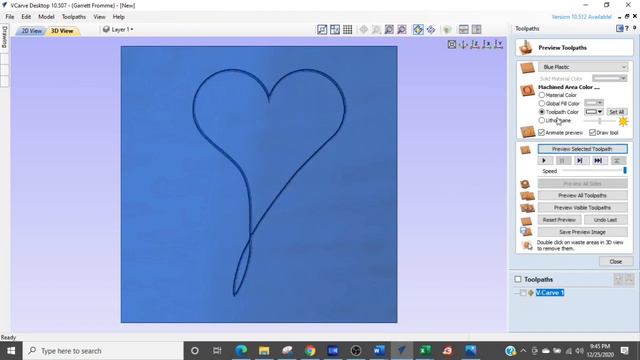The width and height of the screenshot is (640, 360).
Task: Select Toolpath Color radio button
Action: (x=542, y=111)
